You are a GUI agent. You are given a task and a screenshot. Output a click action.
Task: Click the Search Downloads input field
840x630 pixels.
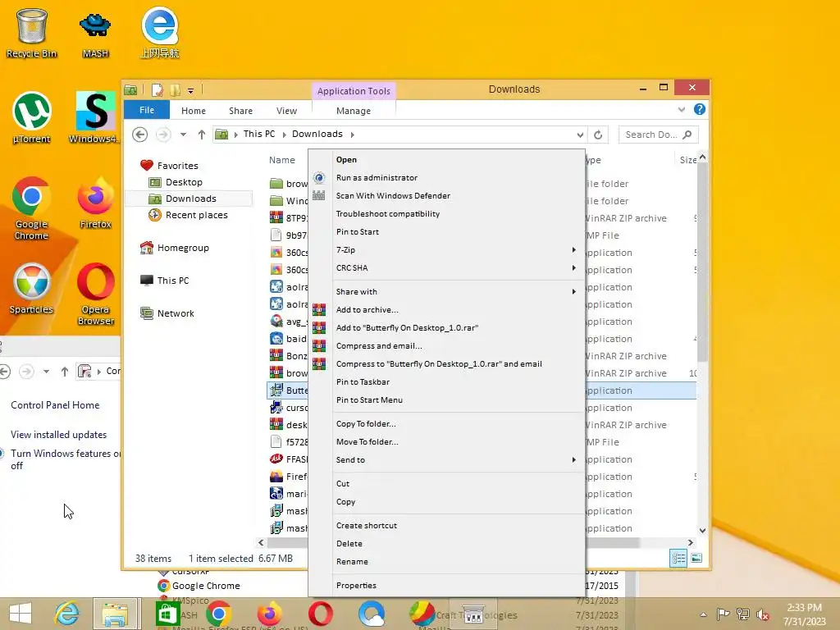click(658, 135)
